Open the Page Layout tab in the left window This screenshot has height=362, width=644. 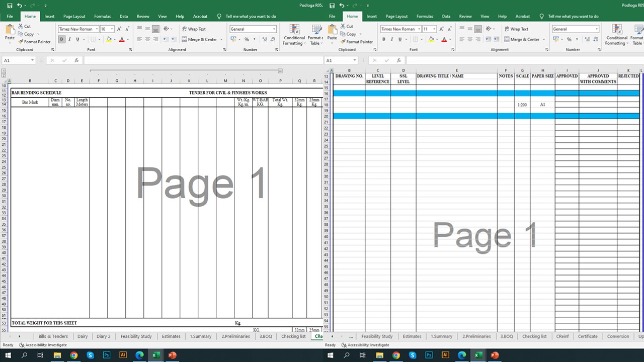coord(74,16)
